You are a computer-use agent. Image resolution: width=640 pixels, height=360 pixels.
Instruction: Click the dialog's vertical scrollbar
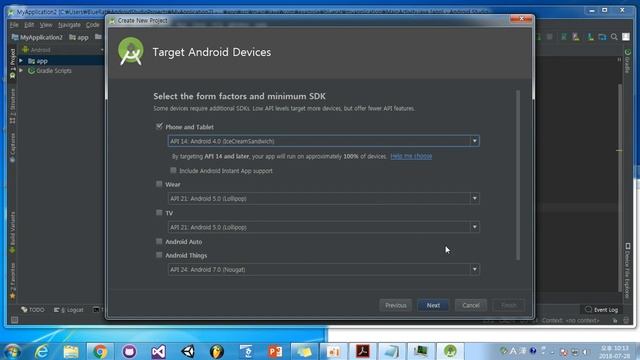[x=518, y=175]
